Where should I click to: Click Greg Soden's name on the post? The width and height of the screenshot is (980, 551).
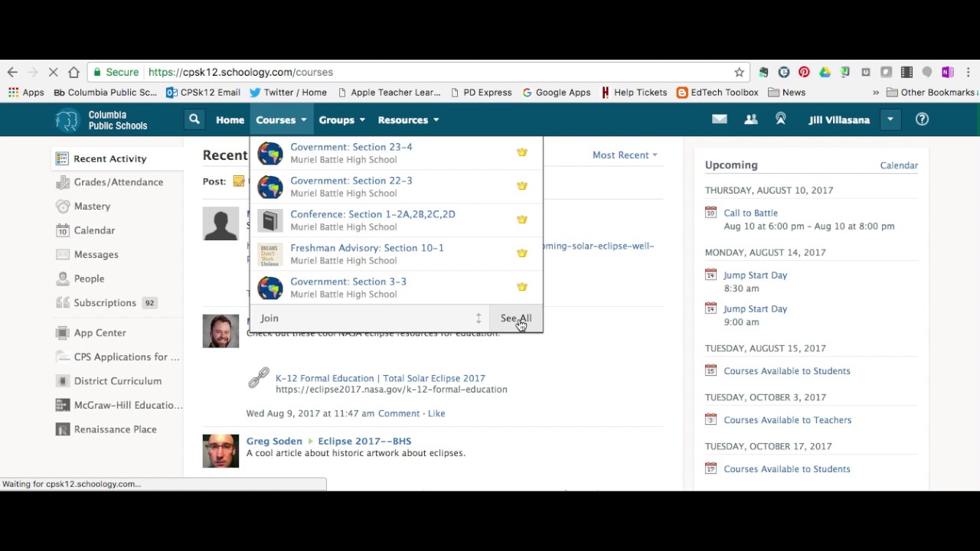pyautogui.click(x=274, y=442)
